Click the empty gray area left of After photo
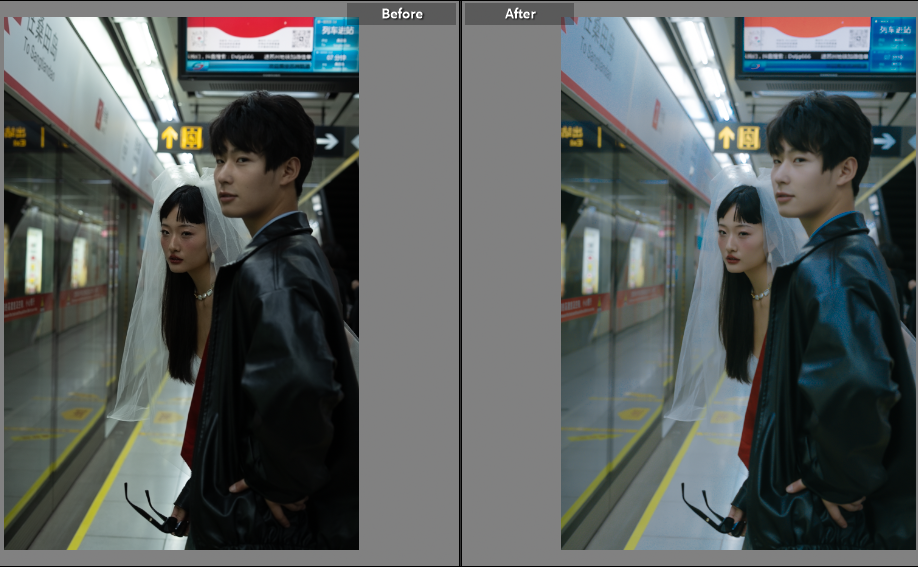This screenshot has height=567, width=918. point(510,300)
